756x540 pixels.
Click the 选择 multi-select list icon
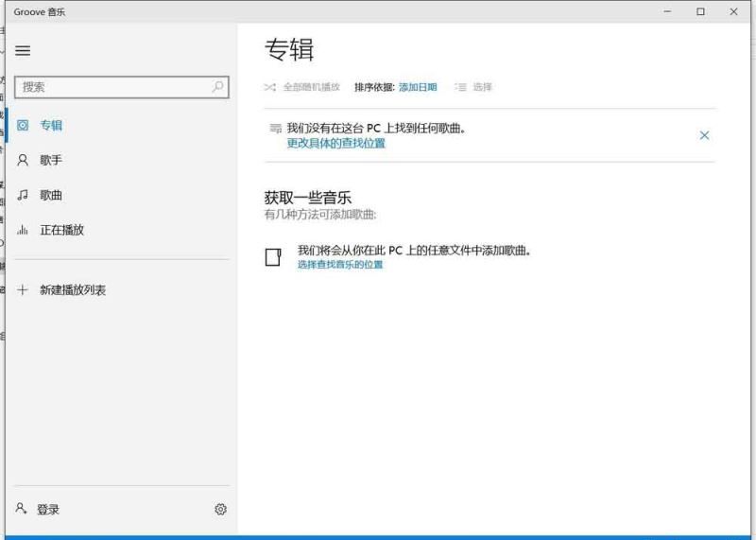click(x=461, y=87)
